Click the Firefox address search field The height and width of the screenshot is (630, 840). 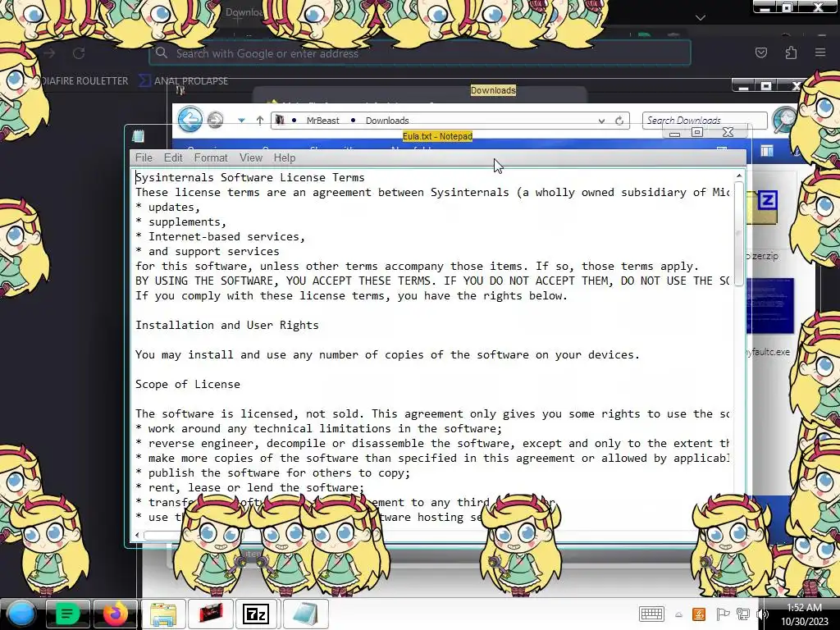pos(420,53)
